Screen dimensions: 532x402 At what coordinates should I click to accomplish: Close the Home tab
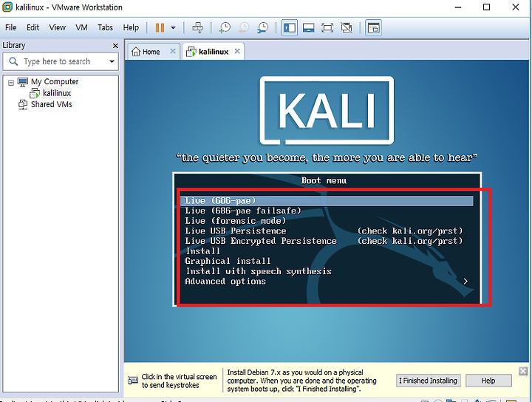click(173, 51)
